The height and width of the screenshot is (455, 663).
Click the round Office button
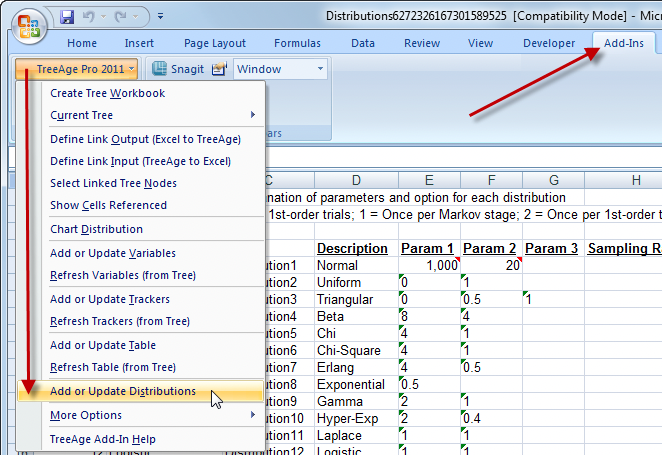[29, 26]
